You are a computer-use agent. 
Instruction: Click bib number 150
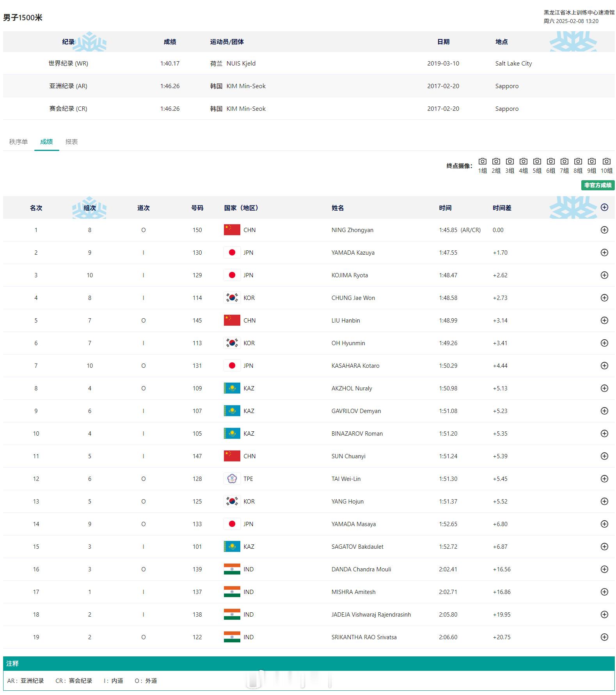pyautogui.click(x=197, y=230)
